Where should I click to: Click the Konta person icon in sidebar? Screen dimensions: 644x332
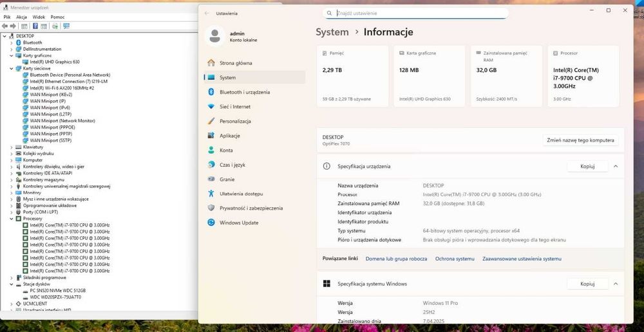click(211, 150)
